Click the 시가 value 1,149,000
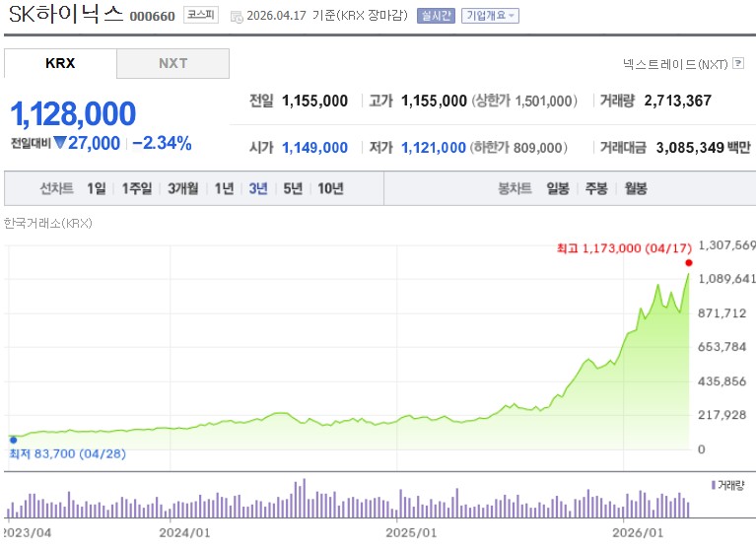The image size is (756, 550). point(314,148)
